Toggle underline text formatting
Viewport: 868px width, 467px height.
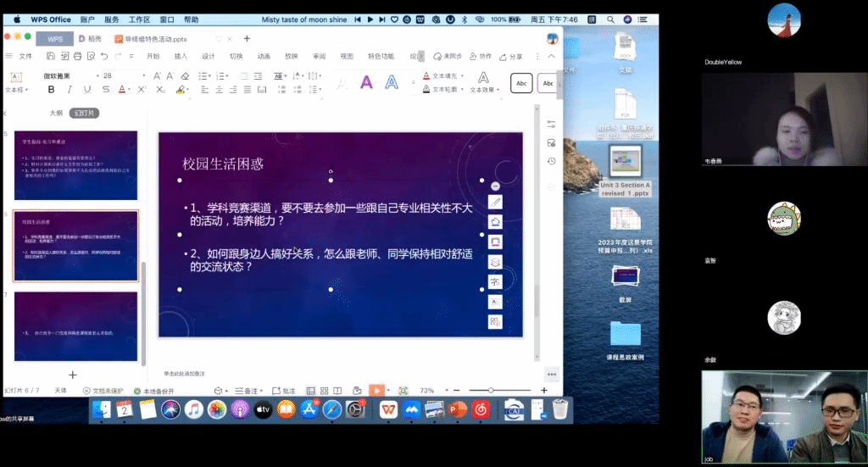(x=87, y=90)
